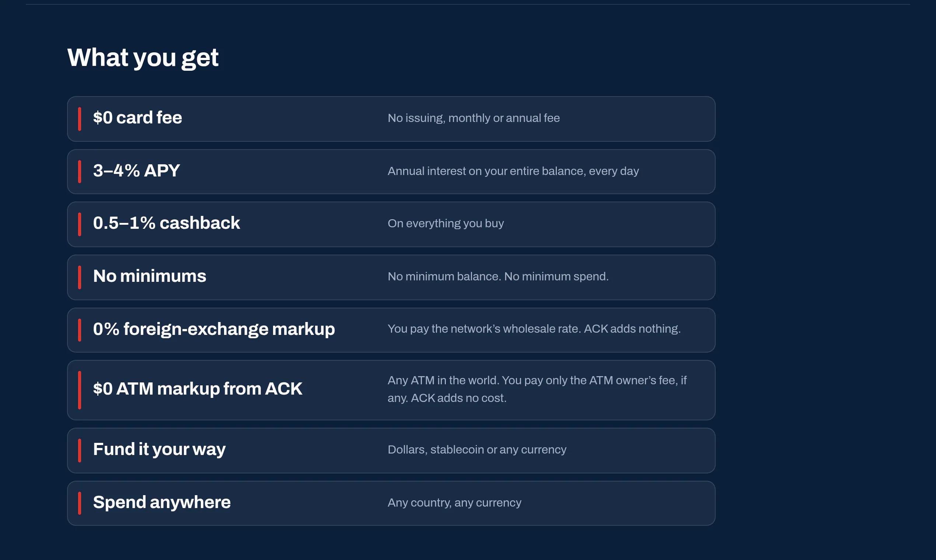This screenshot has height=560, width=936.
Task: Select the 'Spend anywhere' feature heading
Action: [161, 502]
